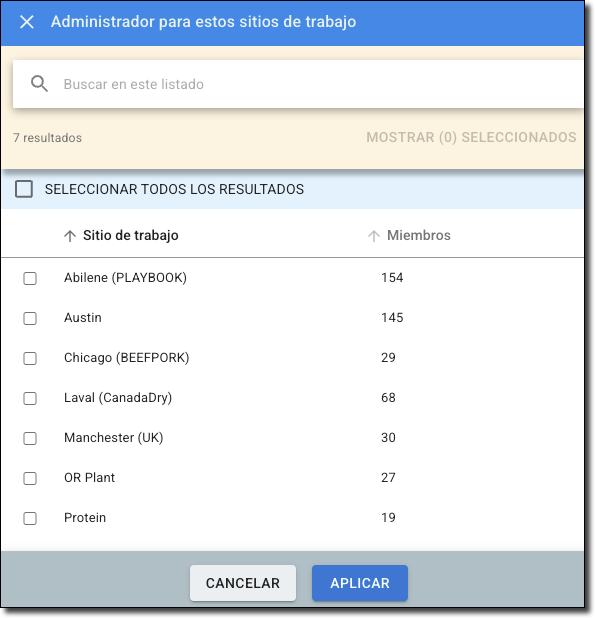Click the sort arrow beside Miembros
Image resolution: width=595 pixels, height=618 pixels.
[x=374, y=236]
